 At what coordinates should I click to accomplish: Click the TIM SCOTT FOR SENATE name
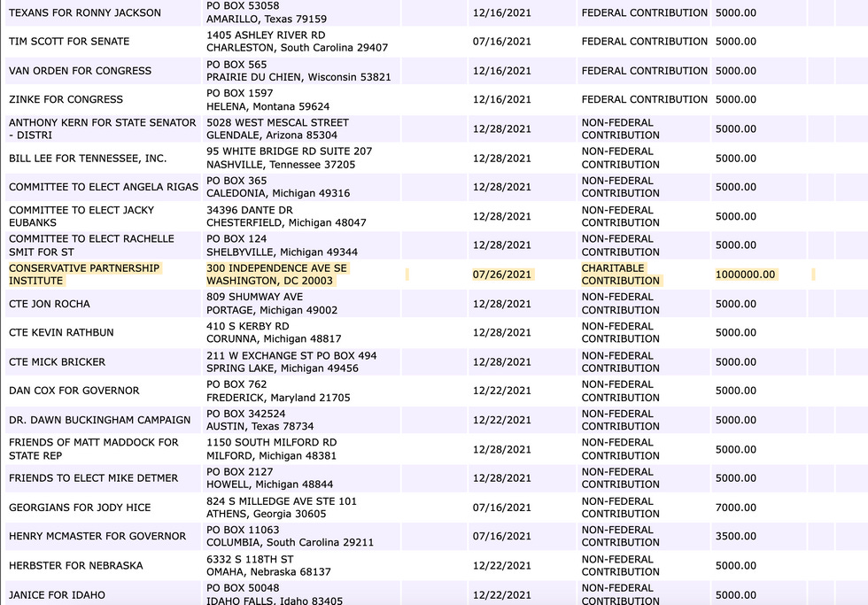(x=69, y=42)
